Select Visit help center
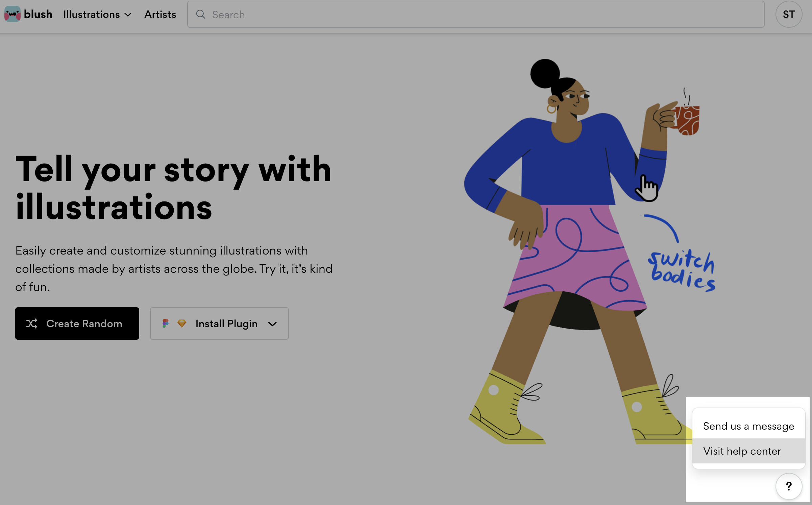 pyautogui.click(x=742, y=451)
